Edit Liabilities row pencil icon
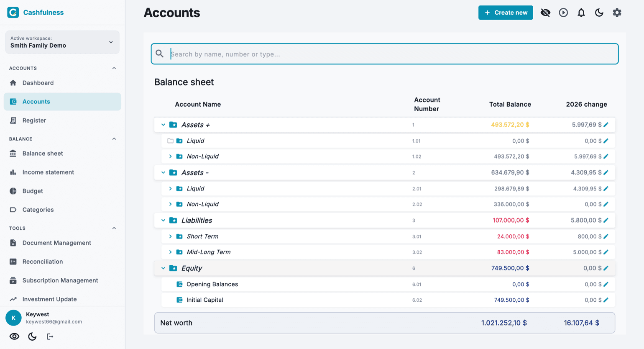The height and width of the screenshot is (349, 644). pyautogui.click(x=606, y=220)
